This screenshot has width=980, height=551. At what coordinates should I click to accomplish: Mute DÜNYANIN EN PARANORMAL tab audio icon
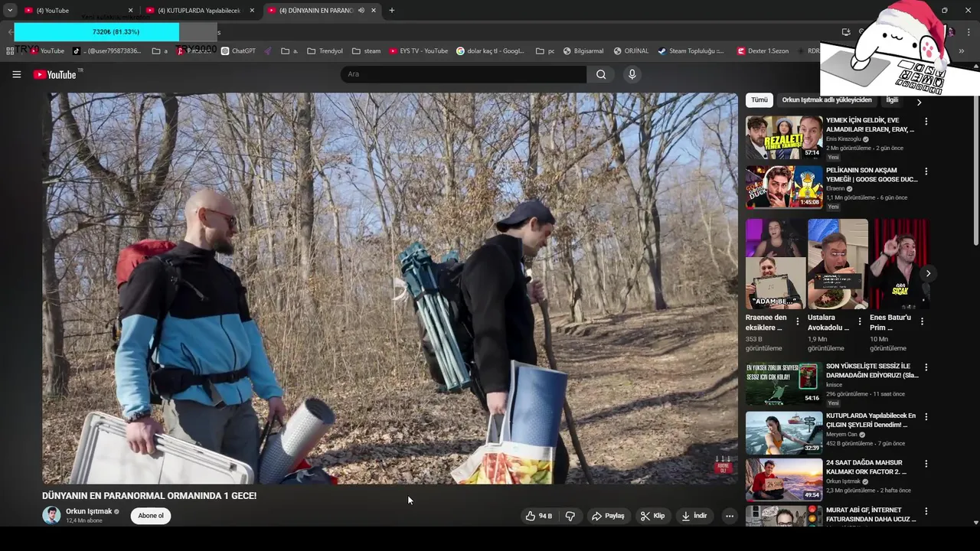point(361,11)
